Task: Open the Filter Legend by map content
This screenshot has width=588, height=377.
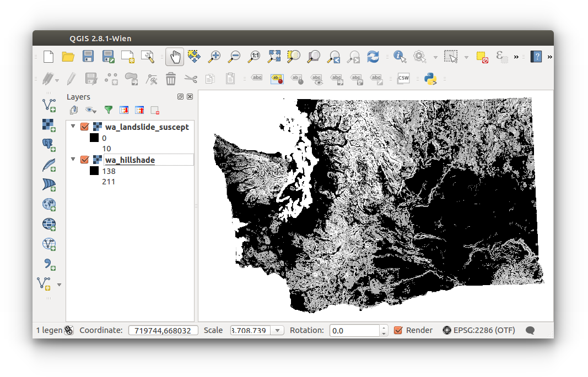Action: (x=108, y=110)
